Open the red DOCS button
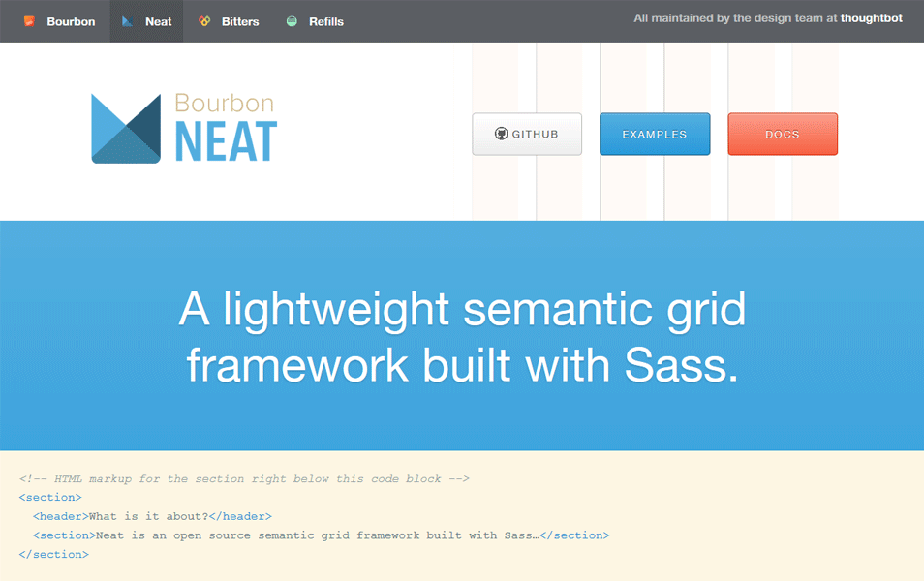The height and width of the screenshot is (581, 924). pyautogui.click(x=783, y=134)
